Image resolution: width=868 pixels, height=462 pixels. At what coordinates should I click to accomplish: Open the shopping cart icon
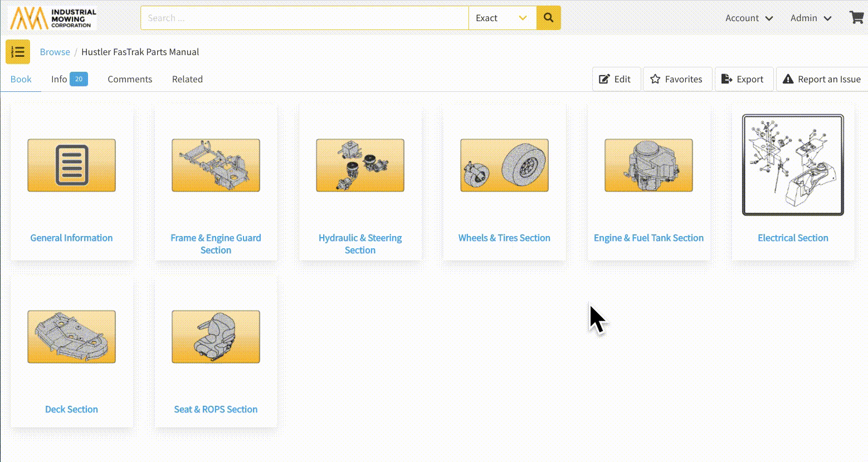(x=856, y=18)
